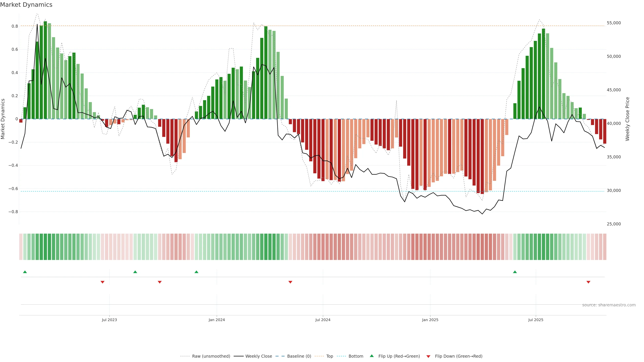The height and width of the screenshot is (362, 644).
Task: Click the 55,000 price axis label
Action: pyautogui.click(x=614, y=23)
